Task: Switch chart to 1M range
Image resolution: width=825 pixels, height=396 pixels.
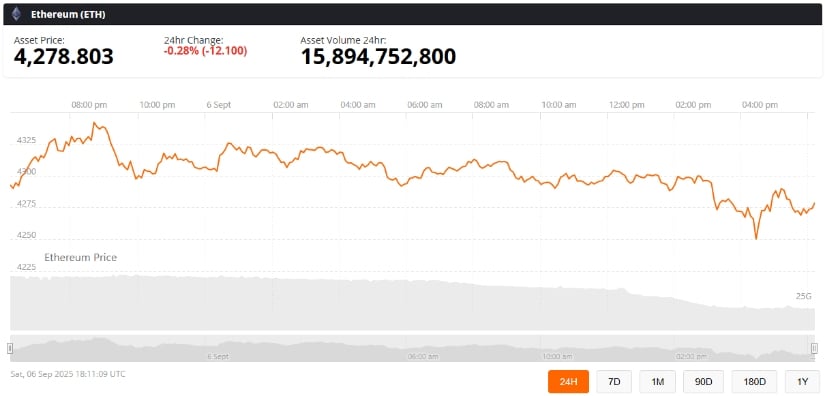Action: (x=657, y=381)
